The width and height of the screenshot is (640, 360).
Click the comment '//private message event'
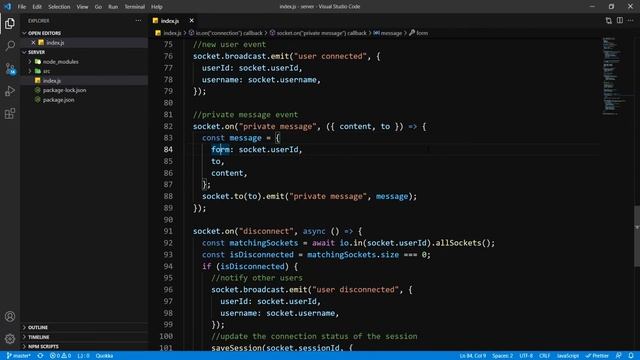click(x=245, y=115)
